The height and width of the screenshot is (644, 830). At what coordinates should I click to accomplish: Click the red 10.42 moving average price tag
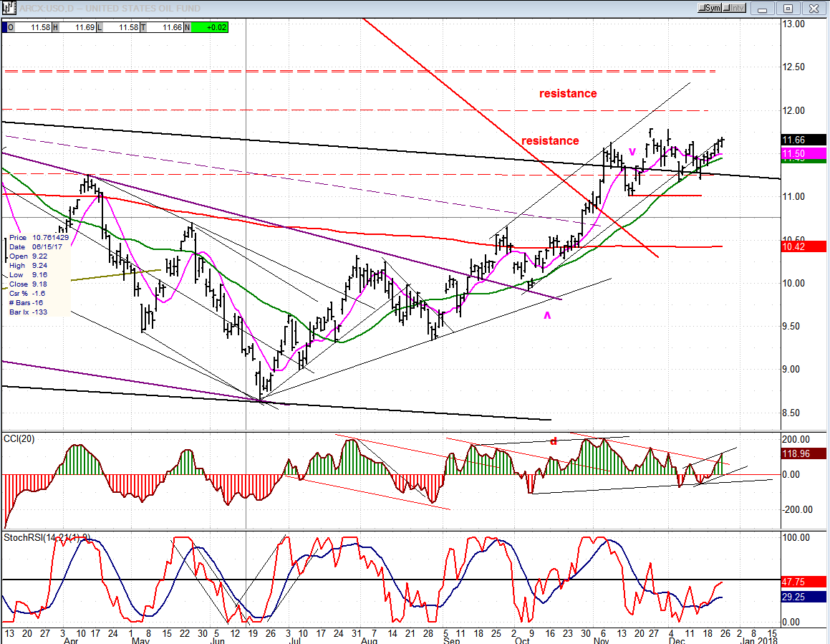coord(804,246)
